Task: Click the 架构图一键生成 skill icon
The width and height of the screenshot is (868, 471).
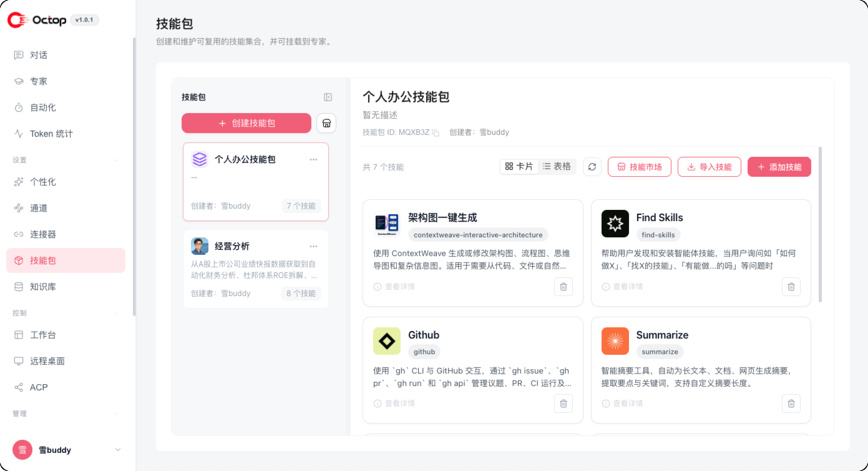Action: point(387,224)
